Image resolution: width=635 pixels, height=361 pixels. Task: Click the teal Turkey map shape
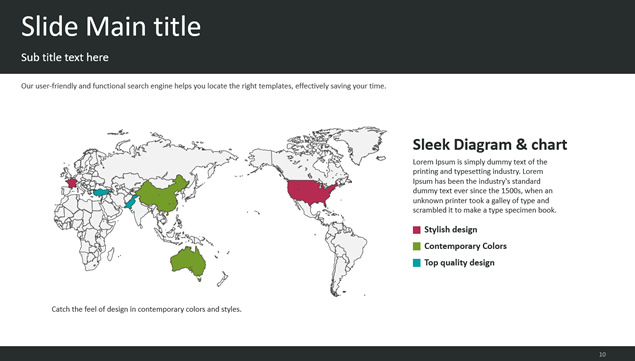tap(101, 192)
